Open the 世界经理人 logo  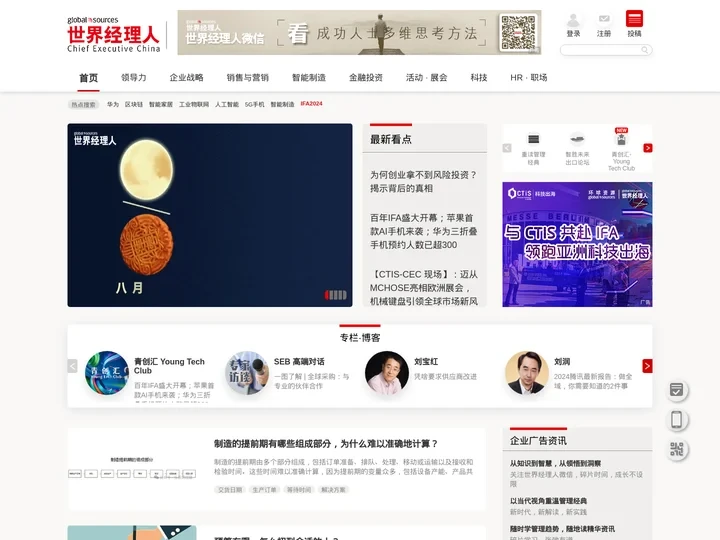tap(113, 34)
